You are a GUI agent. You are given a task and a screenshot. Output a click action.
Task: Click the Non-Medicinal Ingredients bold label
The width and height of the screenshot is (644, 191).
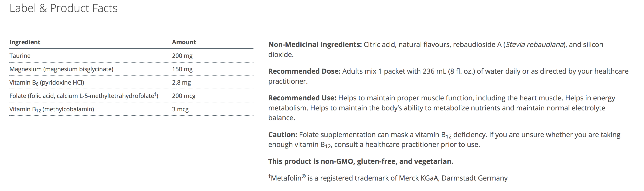(x=315, y=45)
